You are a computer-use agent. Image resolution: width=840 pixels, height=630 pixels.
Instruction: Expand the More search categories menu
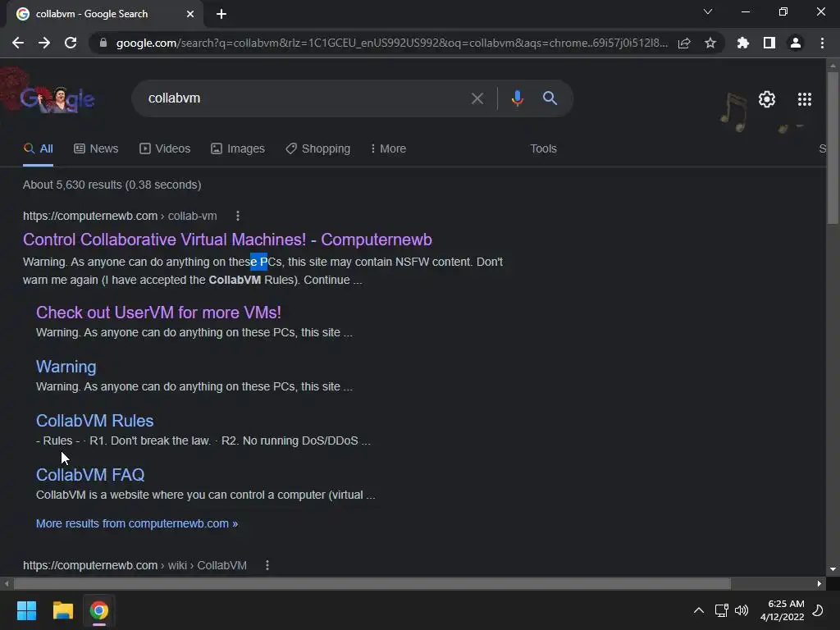tap(388, 149)
